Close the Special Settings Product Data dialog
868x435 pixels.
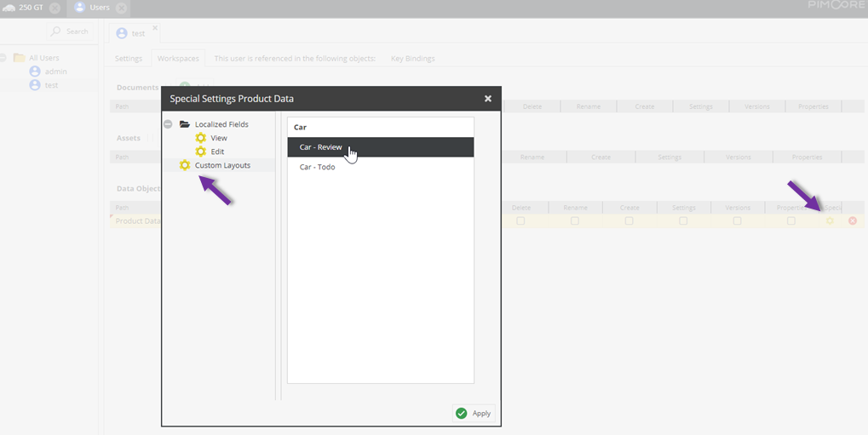[x=488, y=99]
